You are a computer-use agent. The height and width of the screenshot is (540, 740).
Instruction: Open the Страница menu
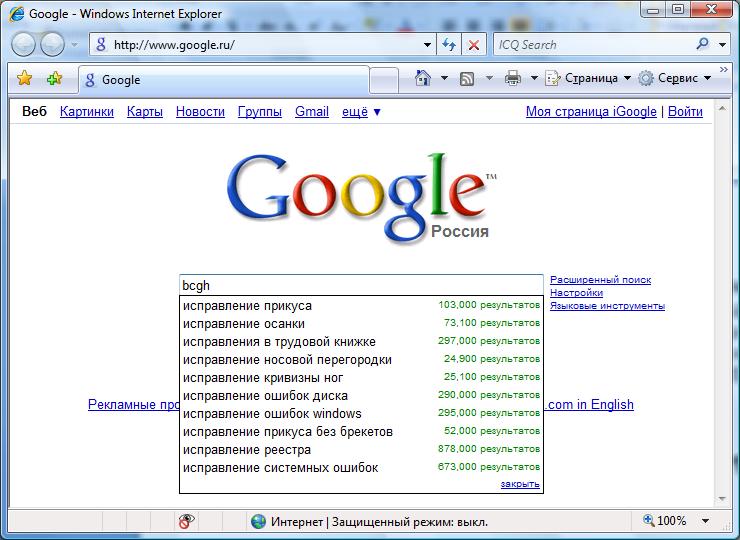588,78
